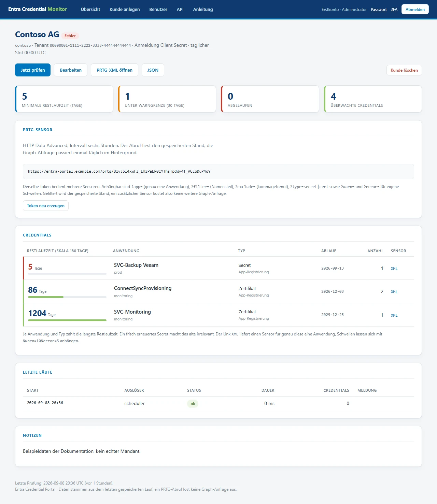This screenshot has width=437, height=504.
Task: Click the 1204 Tage progress bar
Action: [67, 320]
